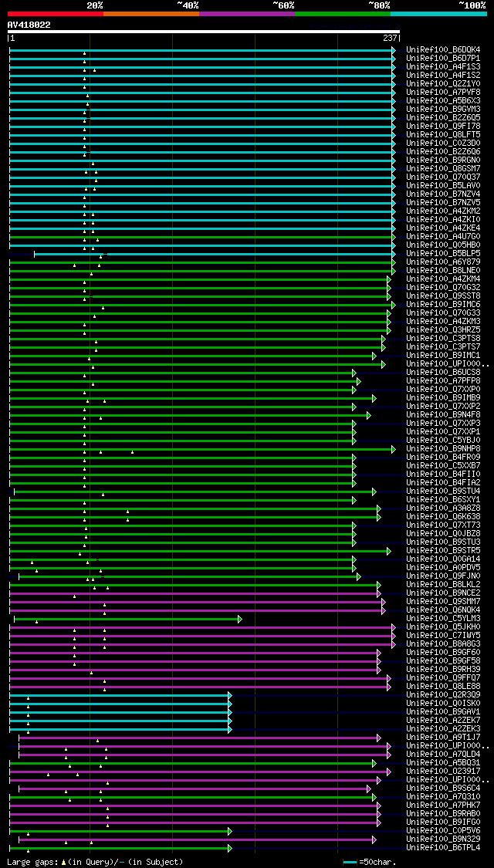Click the query end position label 237
The image size is (494, 868).
point(389,39)
